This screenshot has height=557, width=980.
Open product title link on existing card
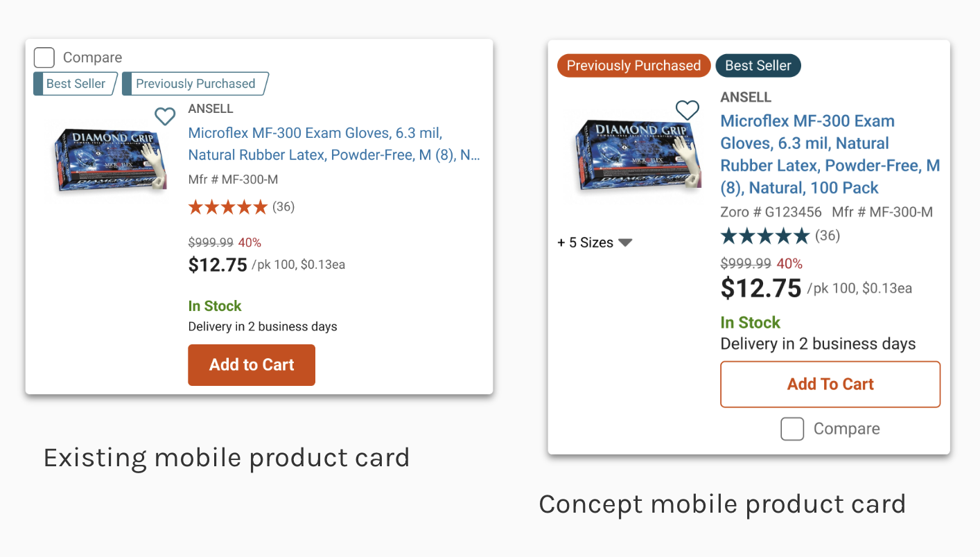[x=334, y=144]
